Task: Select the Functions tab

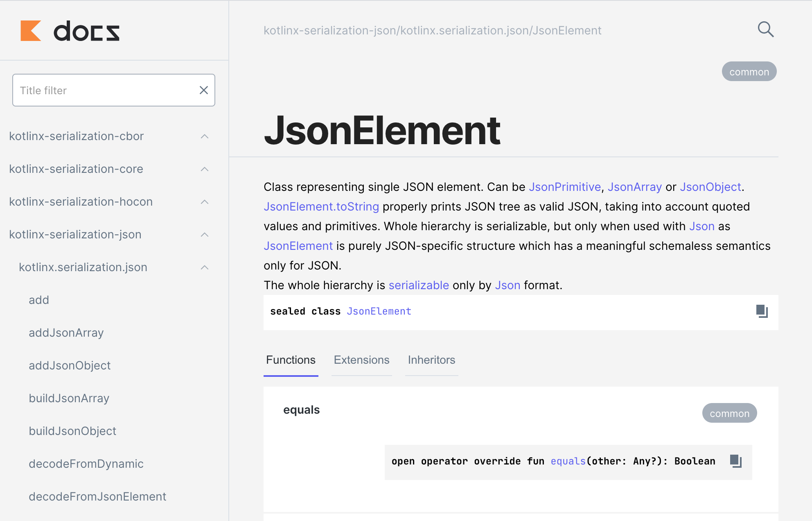Action: coord(290,359)
